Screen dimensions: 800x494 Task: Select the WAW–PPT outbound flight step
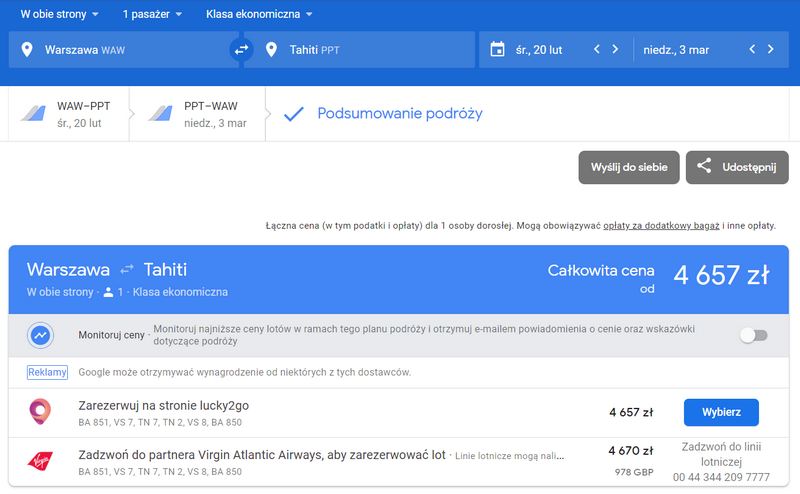point(68,114)
